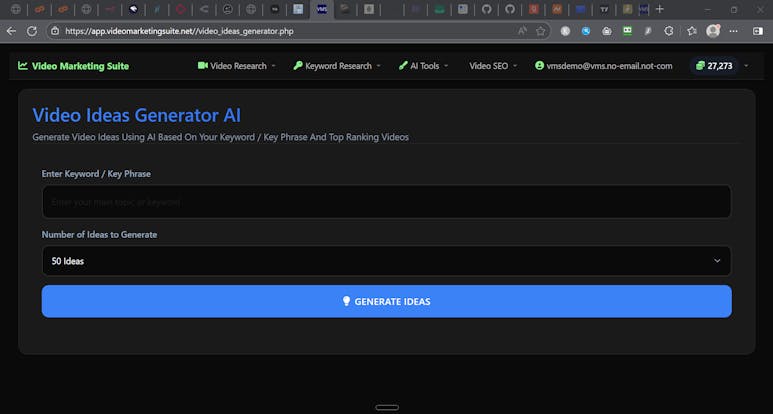The height and width of the screenshot is (414, 773).
Task: Open the vmsdemo user account menu
Action: tap(603, 66)
